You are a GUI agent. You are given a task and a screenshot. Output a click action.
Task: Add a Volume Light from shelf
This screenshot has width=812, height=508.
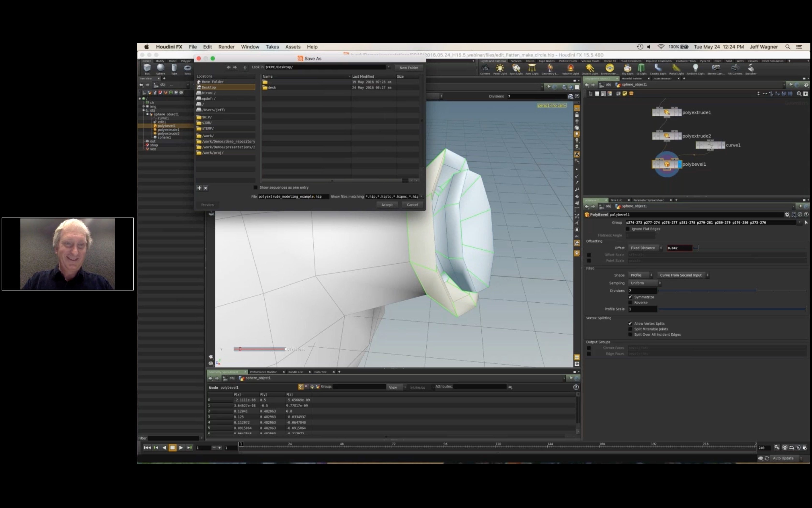click(x=570, y=69)
